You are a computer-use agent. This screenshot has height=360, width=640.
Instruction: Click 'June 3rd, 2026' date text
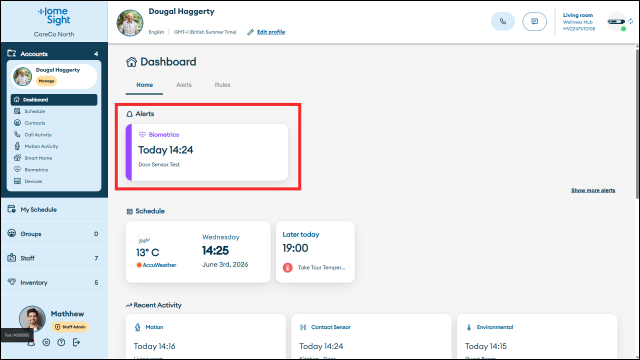225,264
